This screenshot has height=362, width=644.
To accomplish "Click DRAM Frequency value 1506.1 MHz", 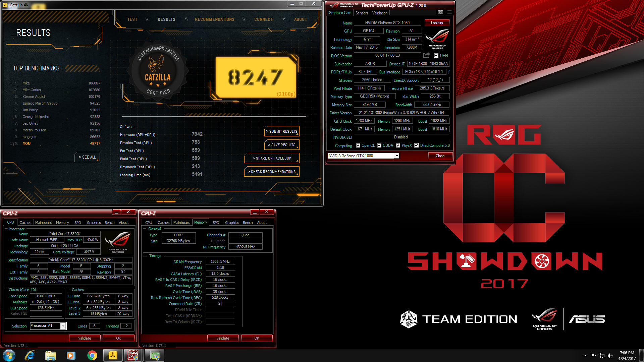I will (220, 261).
